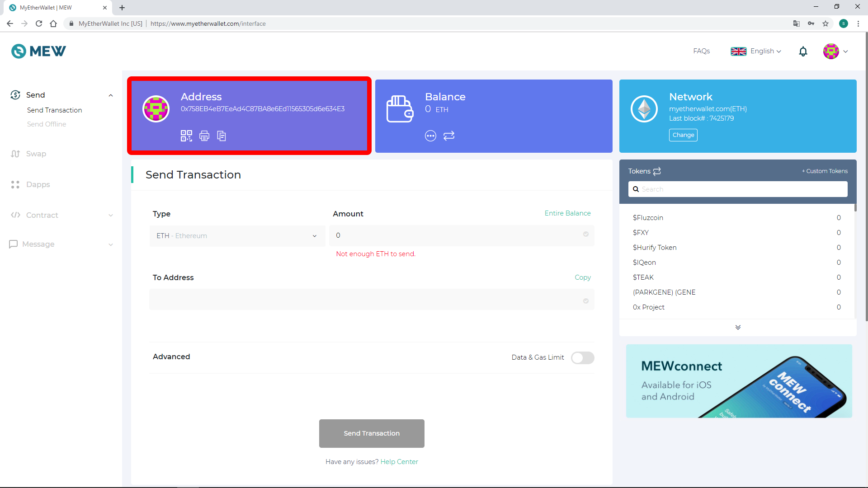Image resolution: width=868 pixels, height=488 pixels.
Task: Select Send Offline in sidebar
Action: click(47, 124)
